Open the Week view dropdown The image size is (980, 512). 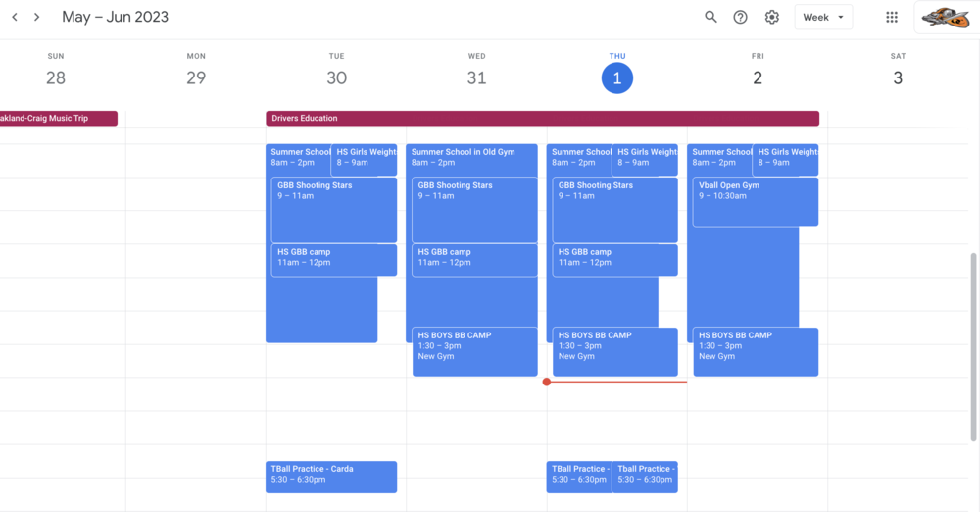tap(823, 17)
